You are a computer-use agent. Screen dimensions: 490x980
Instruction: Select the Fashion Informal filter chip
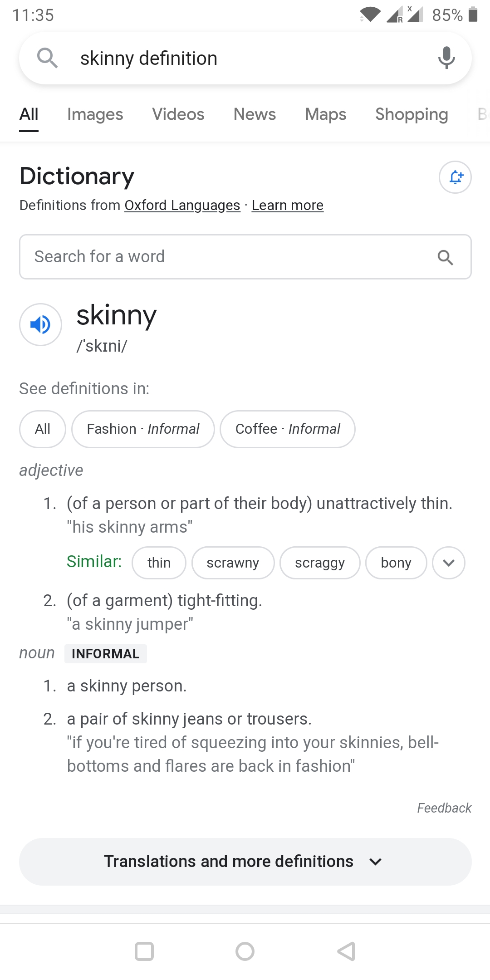(x=143, y=429)
